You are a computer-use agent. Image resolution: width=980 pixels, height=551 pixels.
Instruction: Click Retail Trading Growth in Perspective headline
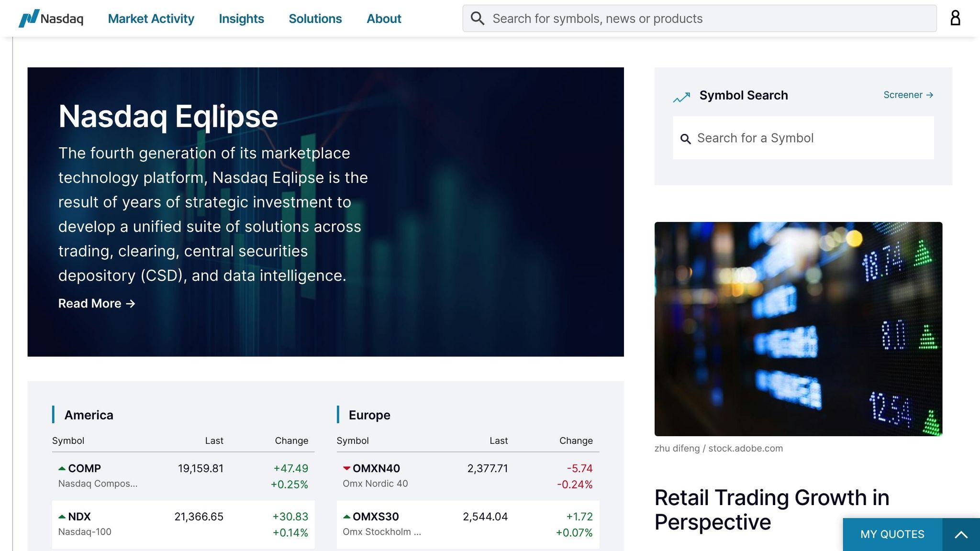point(772,510)
